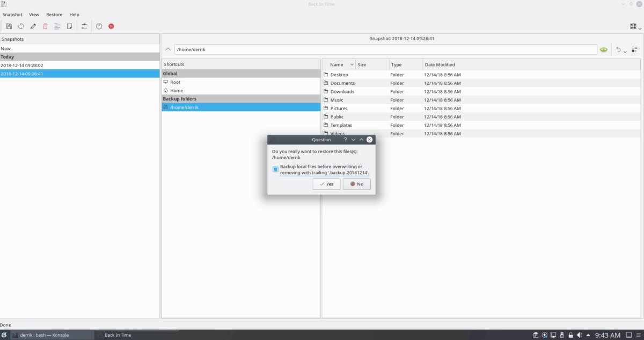Select snapshot 2018-12-14 09:26:41
This screenshot has width=644, height=340.
[x=80, y=74]
